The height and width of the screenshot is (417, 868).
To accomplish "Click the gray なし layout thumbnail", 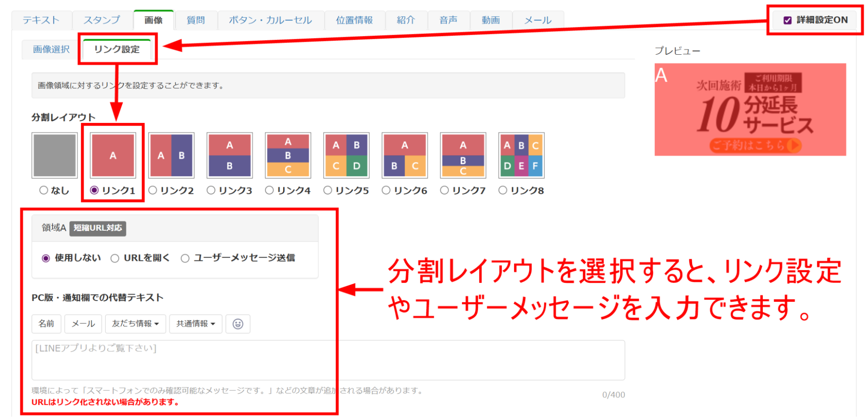I will coord(55,155).
